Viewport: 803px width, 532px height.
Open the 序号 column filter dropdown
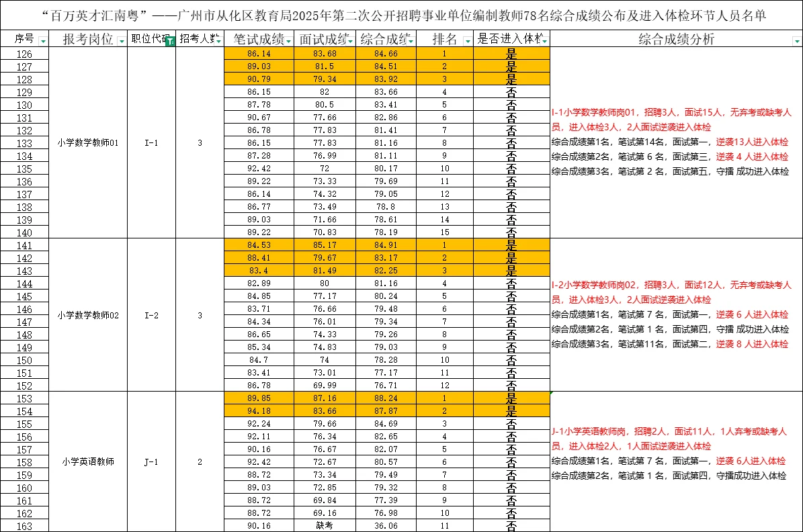click(x=42, y=41)
